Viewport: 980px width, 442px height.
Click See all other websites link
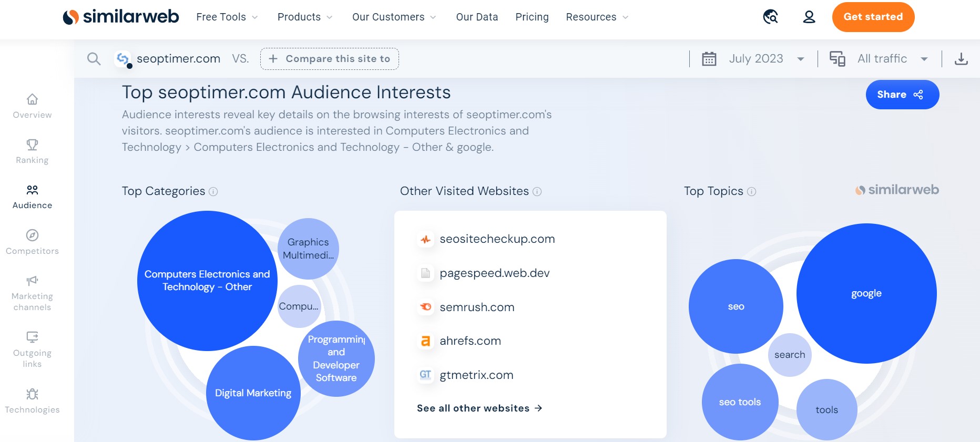point(479,408)
